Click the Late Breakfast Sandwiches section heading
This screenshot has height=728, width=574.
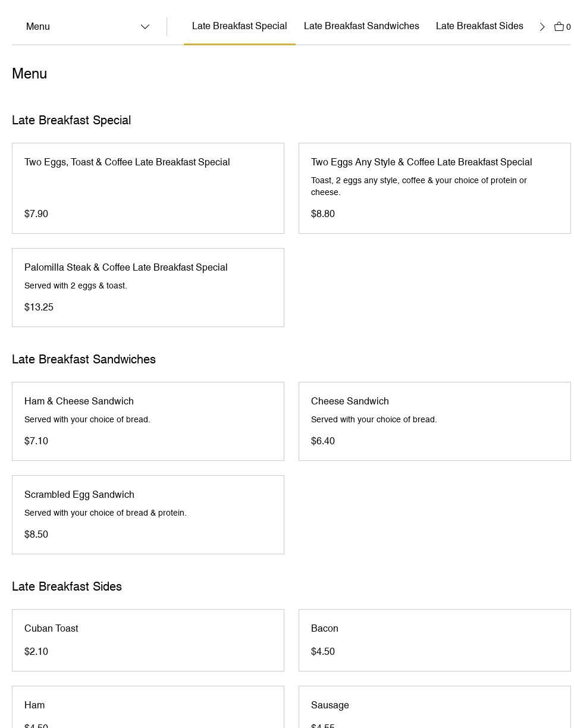coord(84,359)
